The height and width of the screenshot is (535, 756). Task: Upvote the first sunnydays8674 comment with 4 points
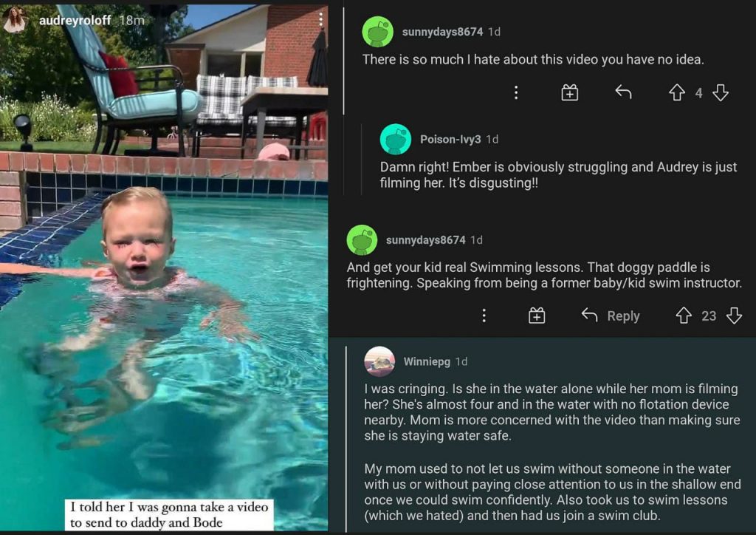point(677,92)
